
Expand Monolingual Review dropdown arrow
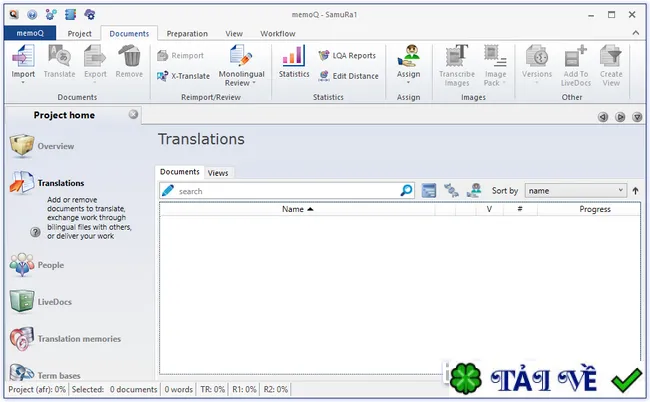click(x=254, y=83)
